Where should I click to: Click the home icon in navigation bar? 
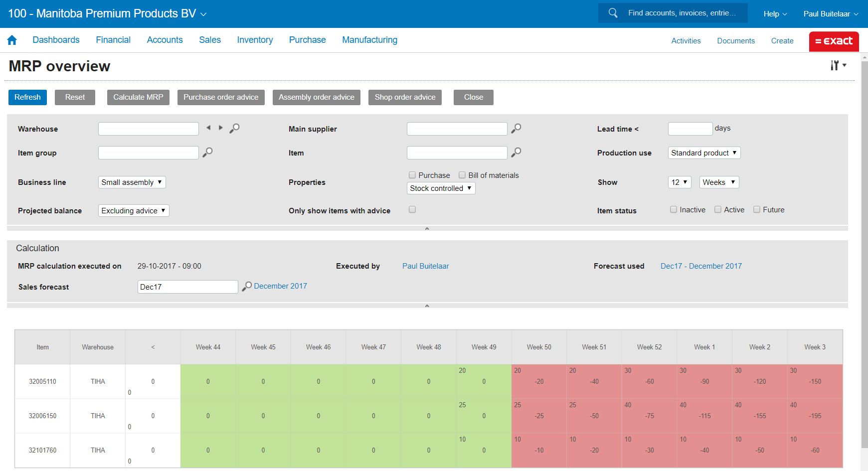pos(12,40)
